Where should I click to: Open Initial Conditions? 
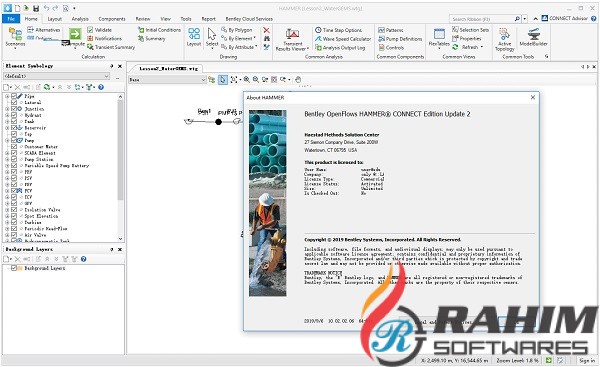159,29
